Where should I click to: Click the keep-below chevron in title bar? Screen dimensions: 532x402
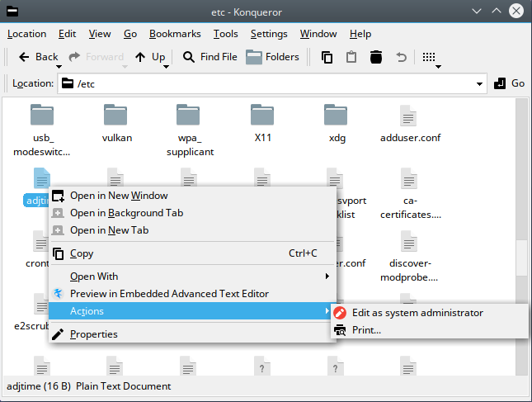[x=477, y=12]
